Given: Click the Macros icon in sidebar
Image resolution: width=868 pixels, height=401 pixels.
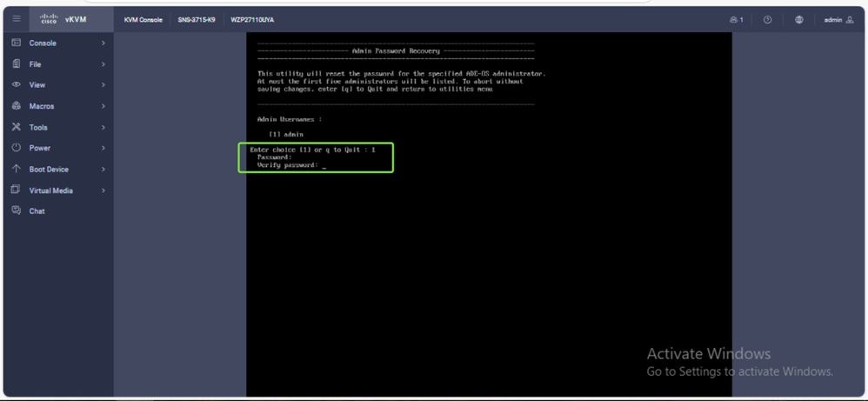Looking at the screenshot, I should [16, 106].
